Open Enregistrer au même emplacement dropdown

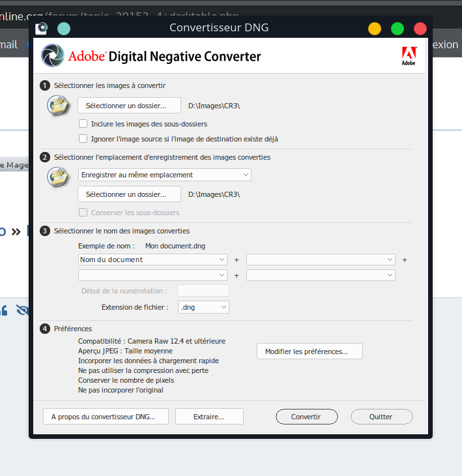[165, 175]
